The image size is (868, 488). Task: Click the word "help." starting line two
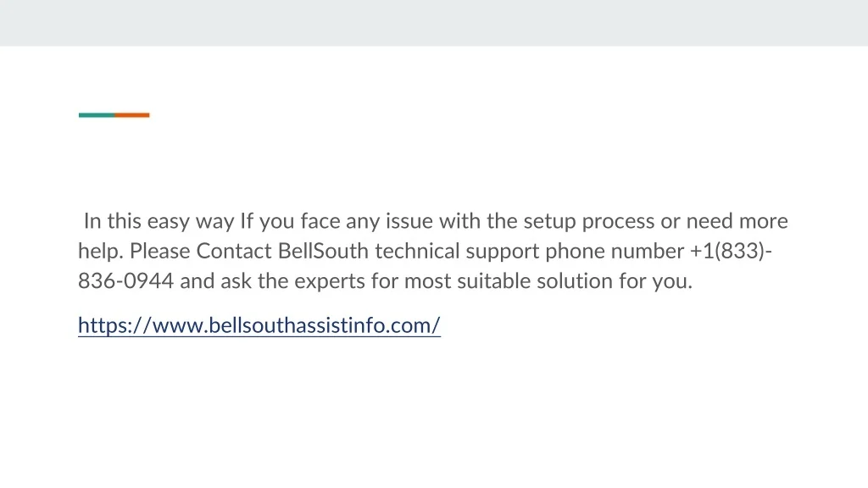[x=101, y=252]
